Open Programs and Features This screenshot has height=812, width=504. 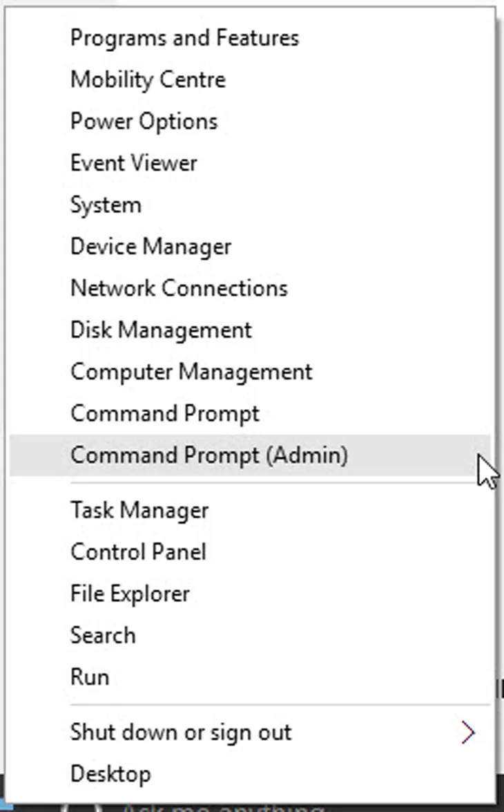click(184, 38)
